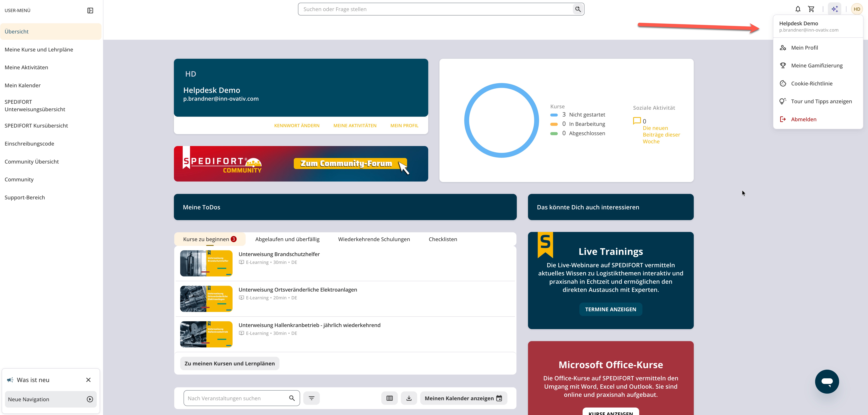The image size is (868, 415).
Task: Open Community sidebar item
Action: pyautogui.click(x=50, y=179)
